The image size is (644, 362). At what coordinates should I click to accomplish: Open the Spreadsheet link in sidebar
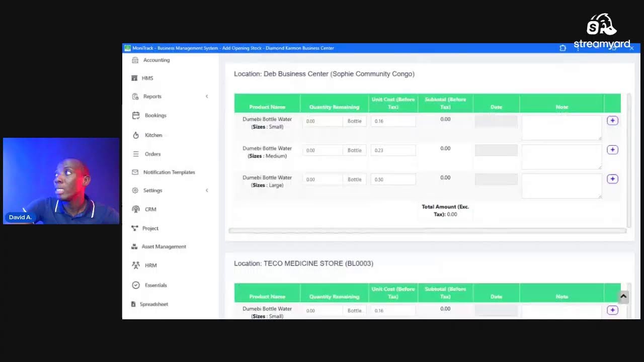154,304
